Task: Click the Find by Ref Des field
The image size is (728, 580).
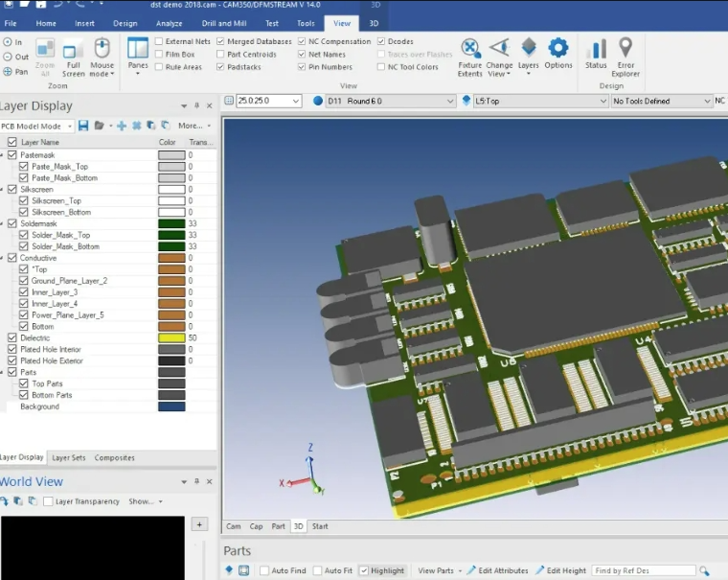Action: (642, 570)
